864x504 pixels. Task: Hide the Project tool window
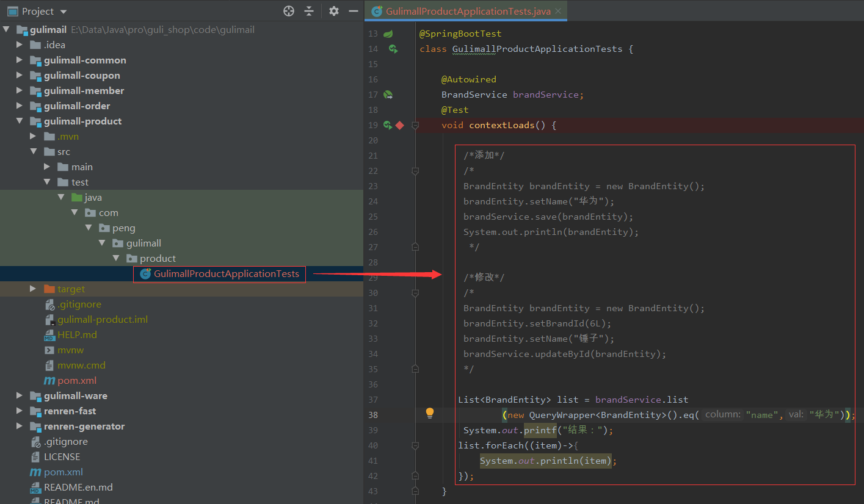[353, 11]
